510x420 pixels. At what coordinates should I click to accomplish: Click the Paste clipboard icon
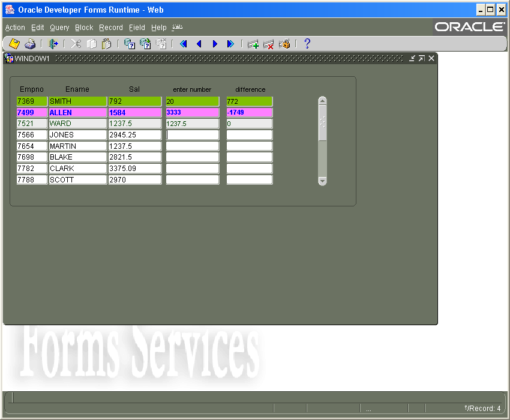click(x=107, y=44)
